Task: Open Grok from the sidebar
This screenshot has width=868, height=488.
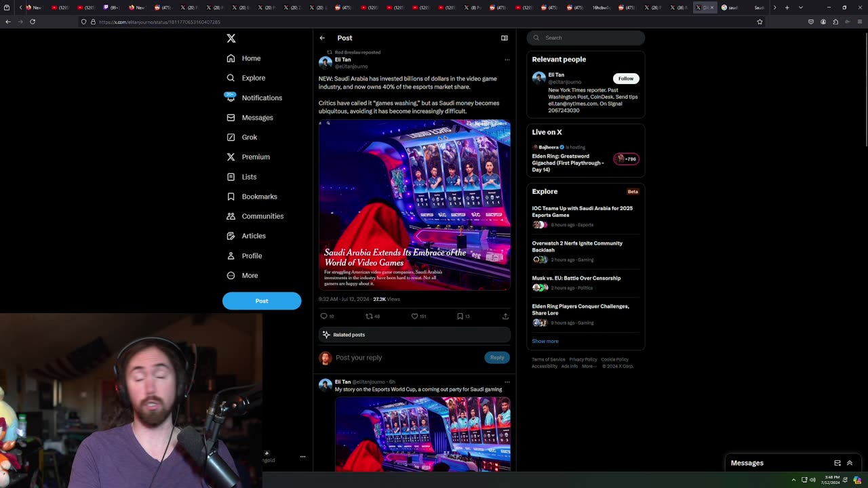Action: [242, 137]
